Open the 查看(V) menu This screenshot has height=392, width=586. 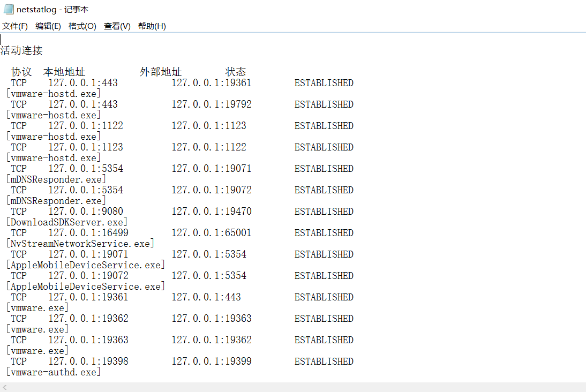click(117, 26)
